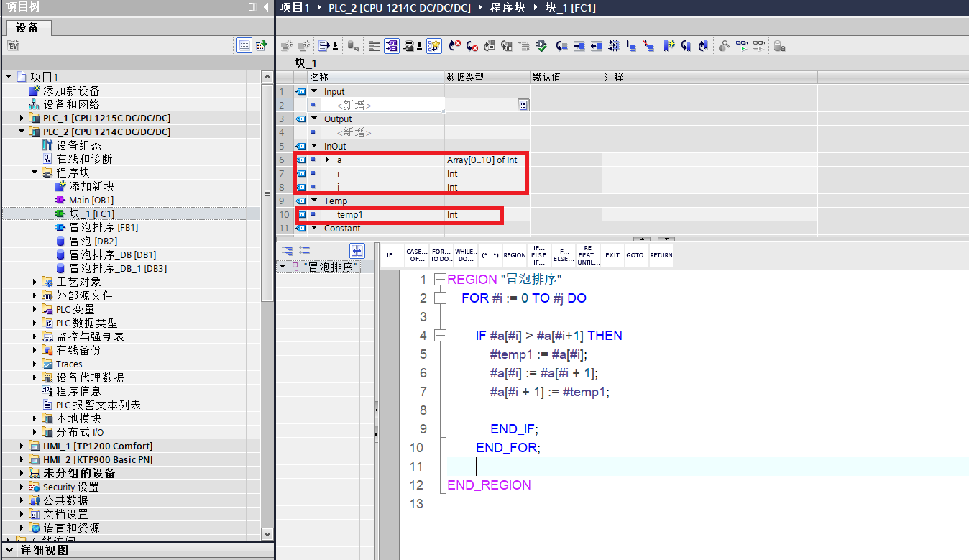Click the fourth error navigation window icon

pos(506,45)
